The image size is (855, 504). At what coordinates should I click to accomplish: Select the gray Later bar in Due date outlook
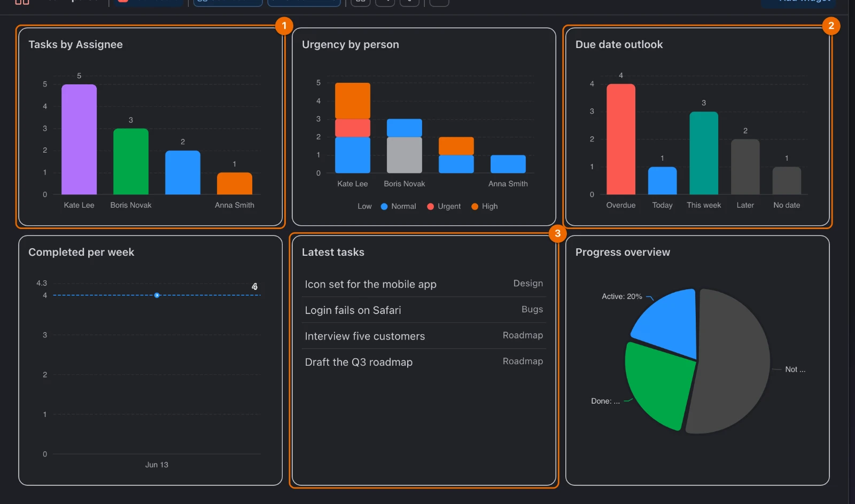click(x=745, y=167)
